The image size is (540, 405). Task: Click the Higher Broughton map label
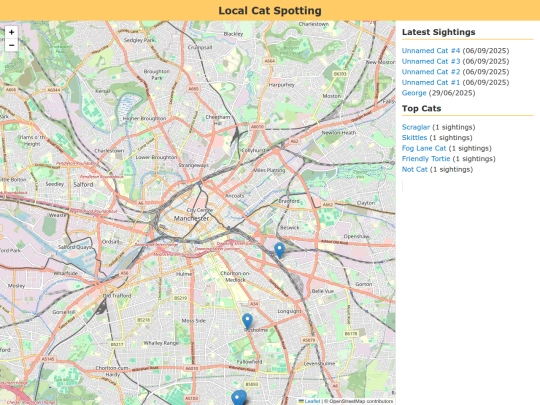tap(144, 118)
